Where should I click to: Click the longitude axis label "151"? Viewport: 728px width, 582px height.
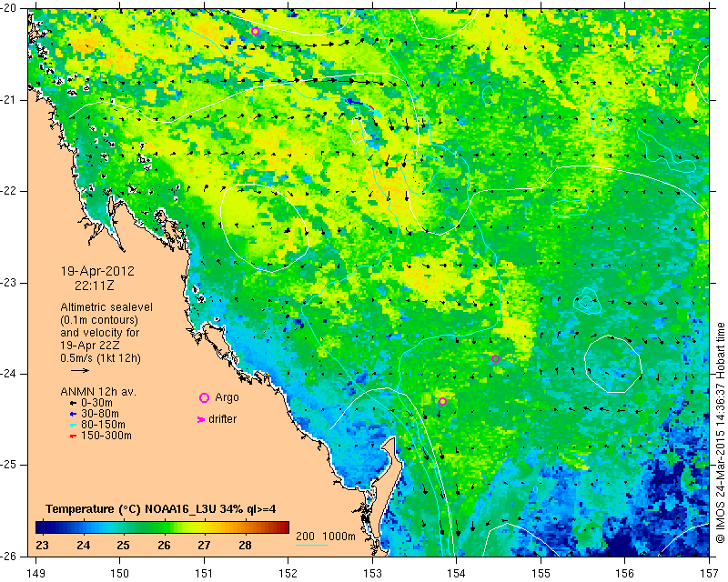[x=204, y=573]
